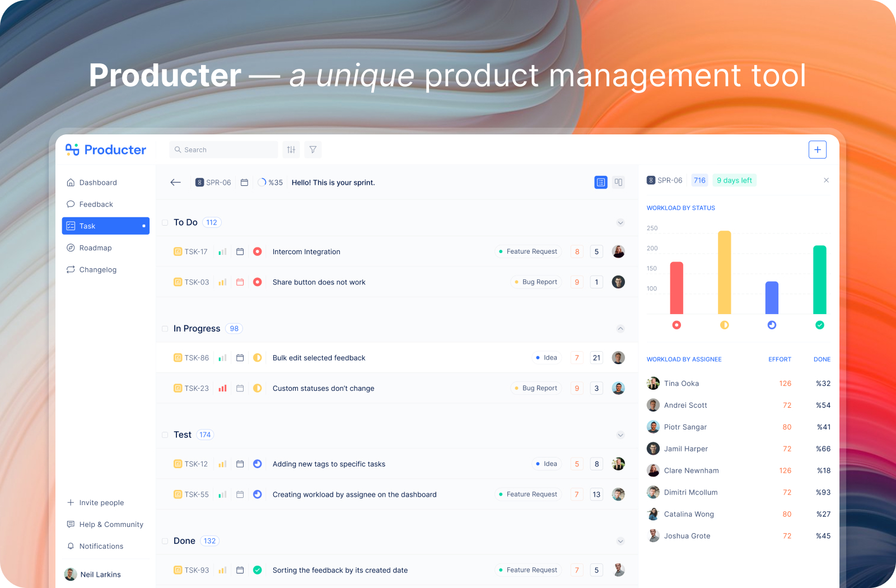The width and height of the screenshot is (896, 588).
Task: Click the red status icon on TSK-03
Action: click(258, 282)
